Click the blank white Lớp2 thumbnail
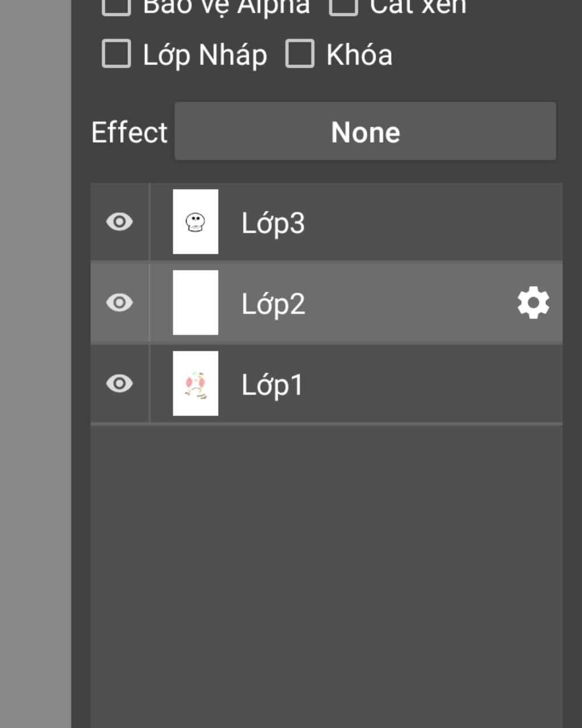The image size is (582, 728). tap(196, 303)
